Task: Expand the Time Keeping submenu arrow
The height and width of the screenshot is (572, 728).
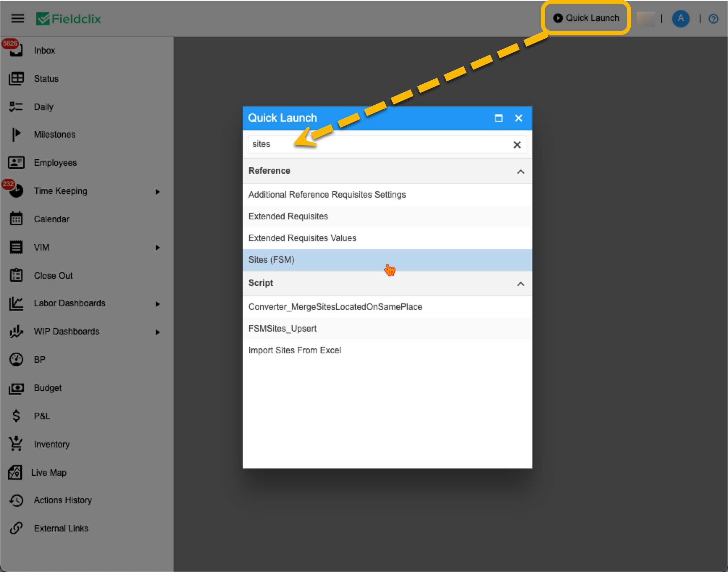Action: pos(158,192)
